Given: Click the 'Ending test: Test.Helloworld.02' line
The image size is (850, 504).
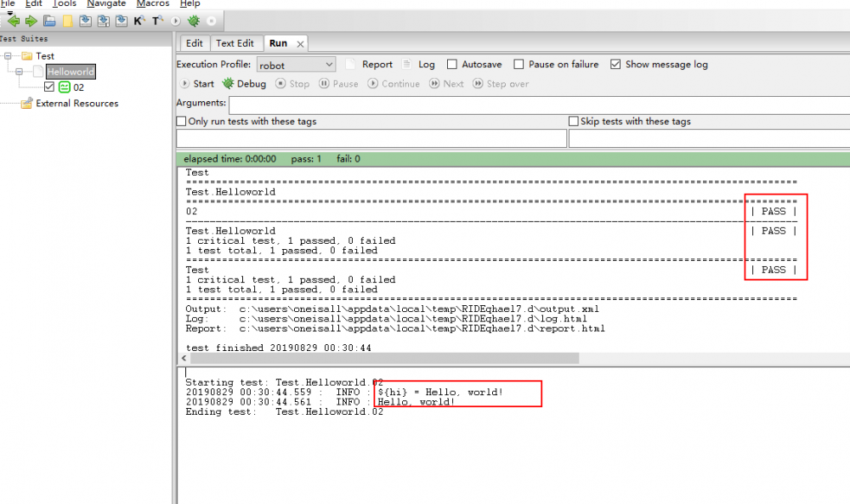Looking at the screenshot, I should tap(284, 412).
